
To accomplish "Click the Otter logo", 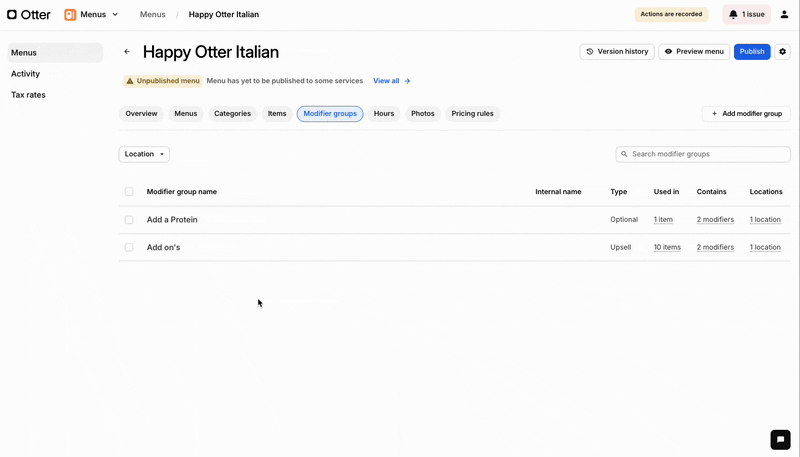I will click(x=29, y=14).
